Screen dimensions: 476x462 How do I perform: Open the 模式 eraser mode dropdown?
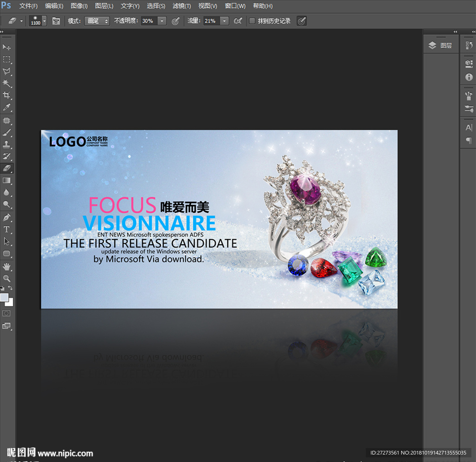coord(97,21)
